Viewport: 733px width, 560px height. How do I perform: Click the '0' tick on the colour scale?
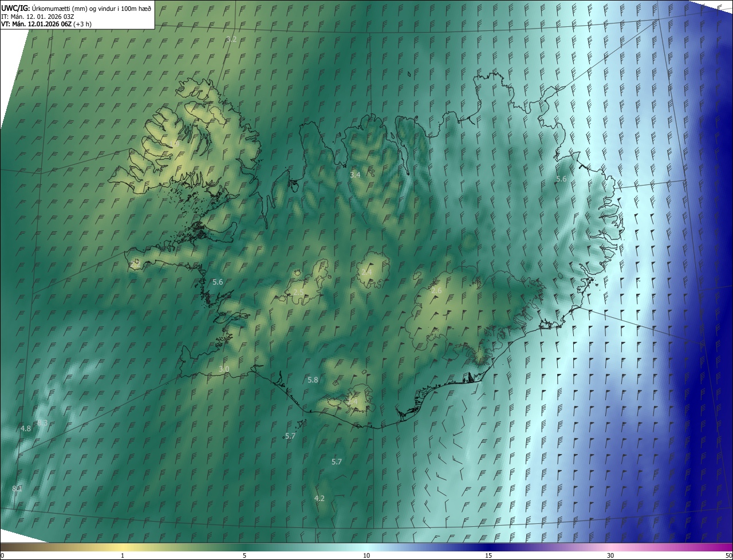tap(2, 556)
